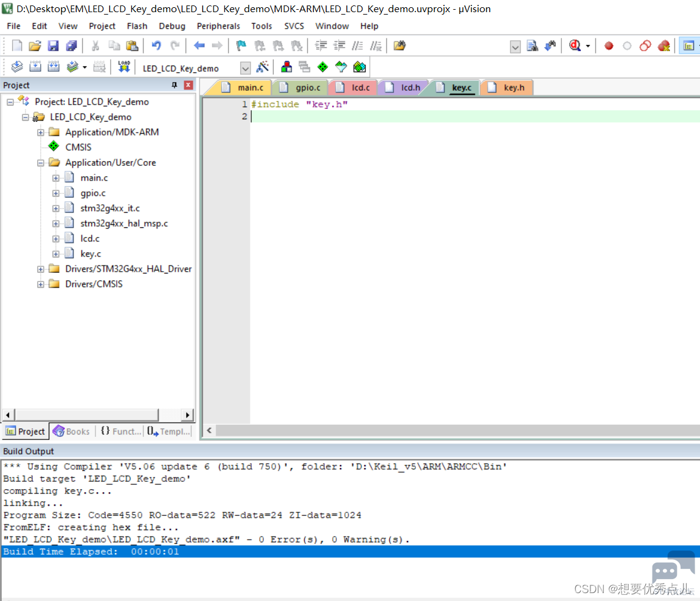Open Options for Target wand icon
The image size is (700, 601).
(263, 67)
